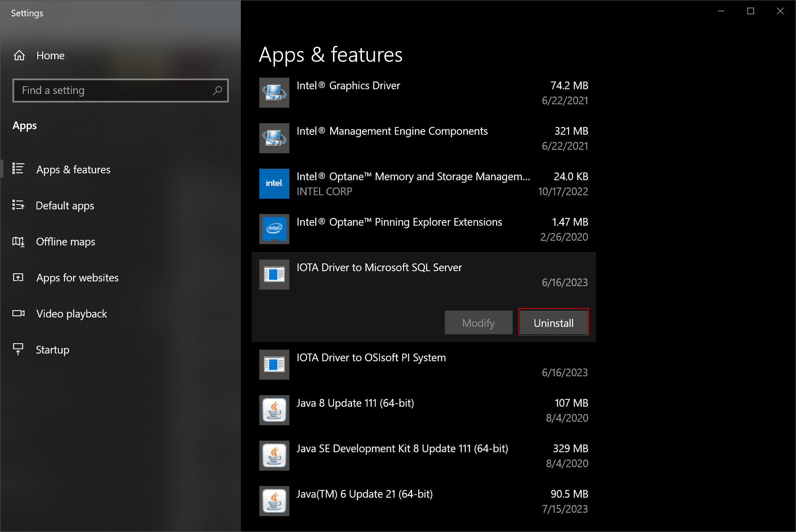
Task: Click the Intel Management Engine Components icon
Action: tap(274, 138)
